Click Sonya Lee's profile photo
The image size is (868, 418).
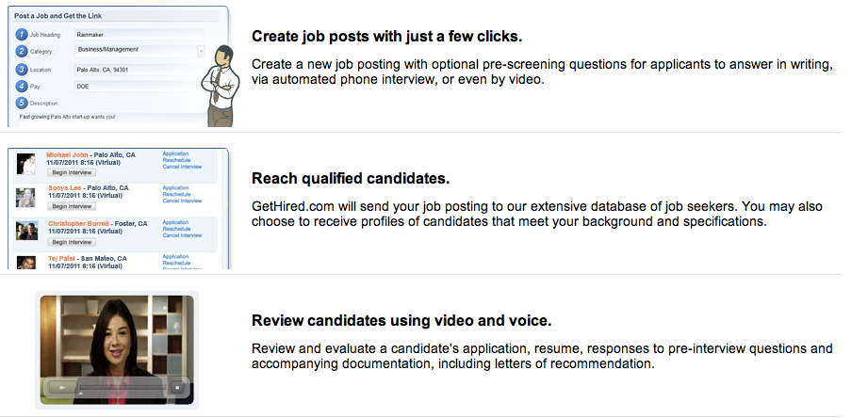coord(26,197)
